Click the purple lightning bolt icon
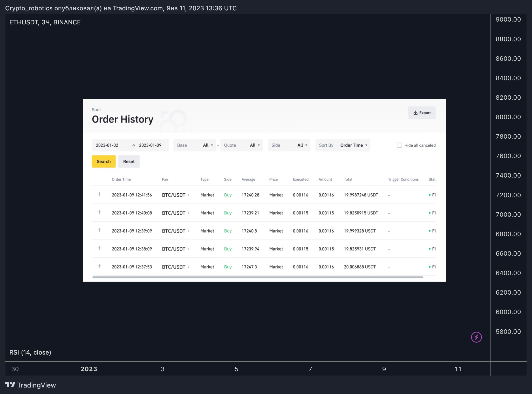Screen dimensions: 532x394 pyautogui.click(x=476, y=337)
